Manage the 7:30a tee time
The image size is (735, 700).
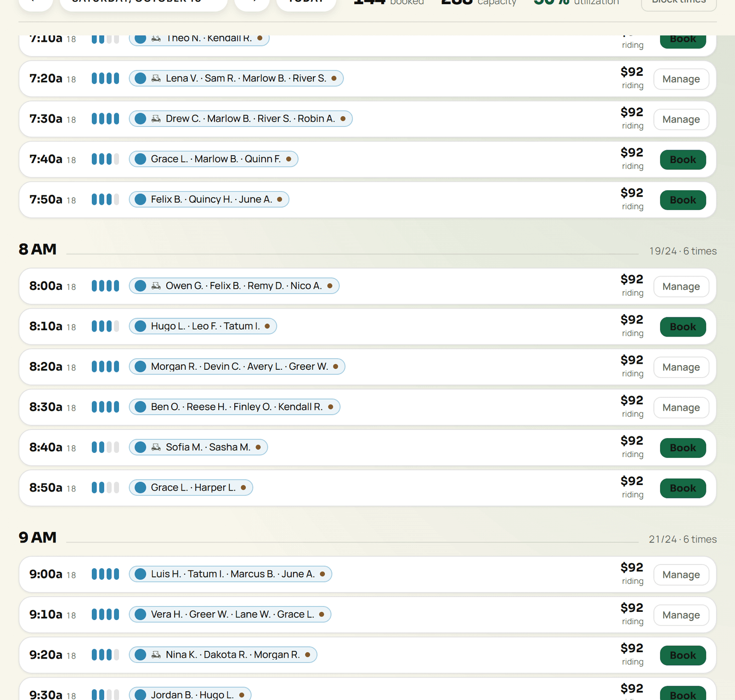click(x=681, y=119)
